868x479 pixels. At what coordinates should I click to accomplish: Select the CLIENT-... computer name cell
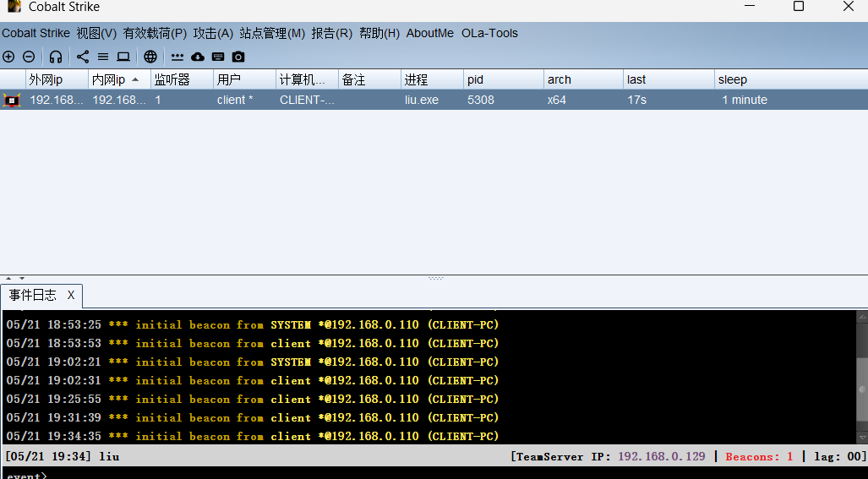tap(307, 101)
